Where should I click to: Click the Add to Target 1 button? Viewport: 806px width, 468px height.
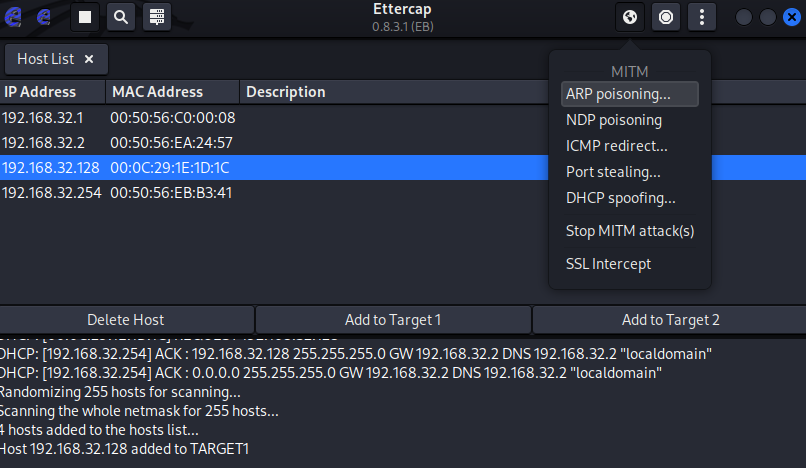click(393, 320)
